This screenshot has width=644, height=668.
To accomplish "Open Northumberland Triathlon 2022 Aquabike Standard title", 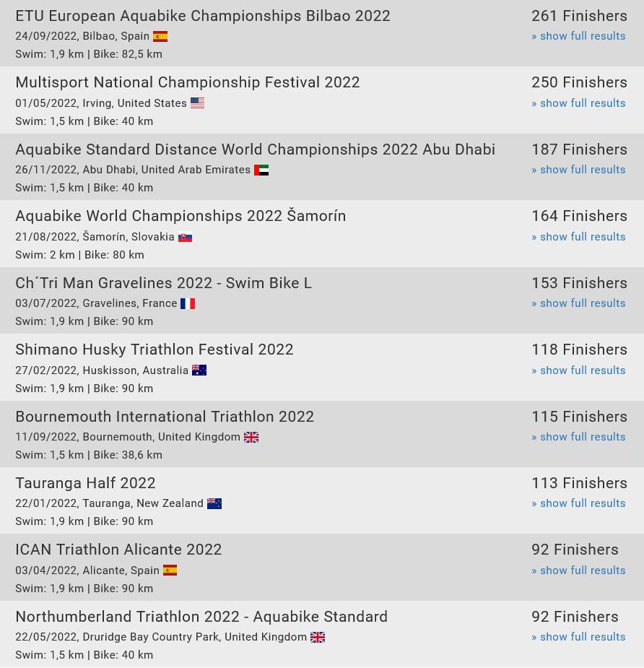I will 201,617.
